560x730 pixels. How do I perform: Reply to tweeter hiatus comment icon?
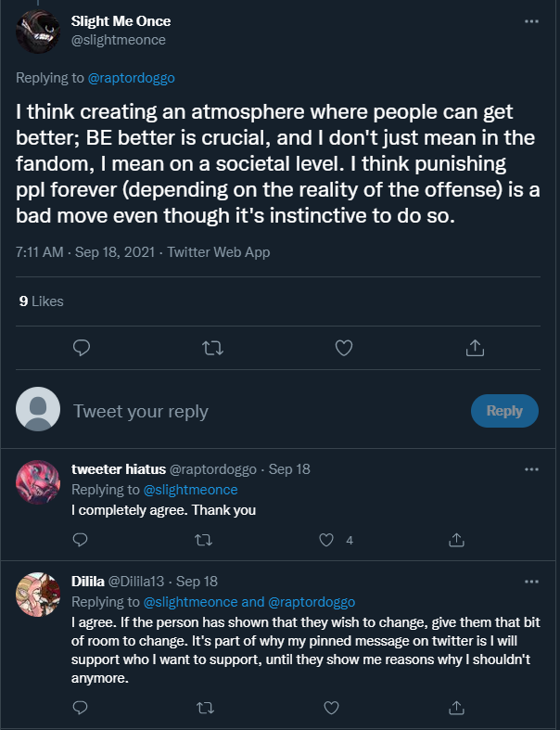tap(81, 540)
